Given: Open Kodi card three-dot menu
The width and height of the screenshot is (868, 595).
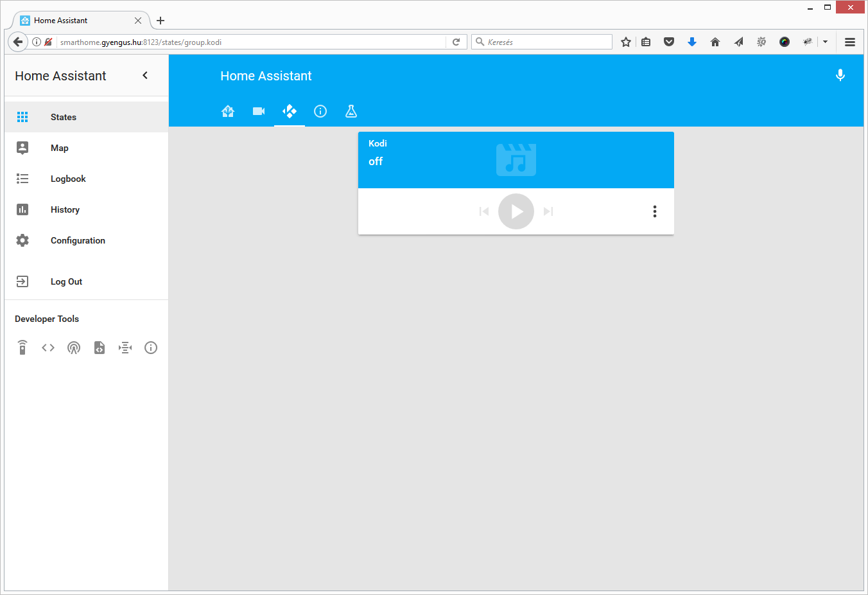Looking at the screenshot, I should pyautogui.click(x=654, y=211).
